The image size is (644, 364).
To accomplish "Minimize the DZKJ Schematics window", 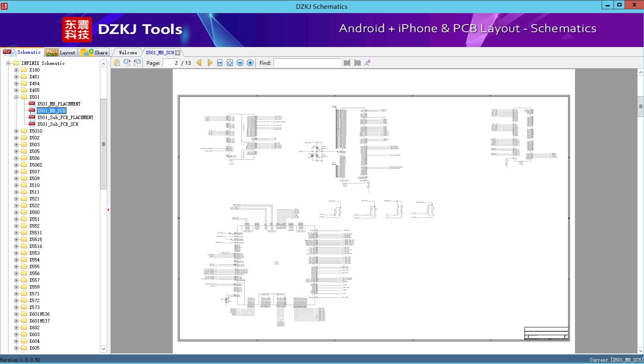I will [x=608, y=5].
